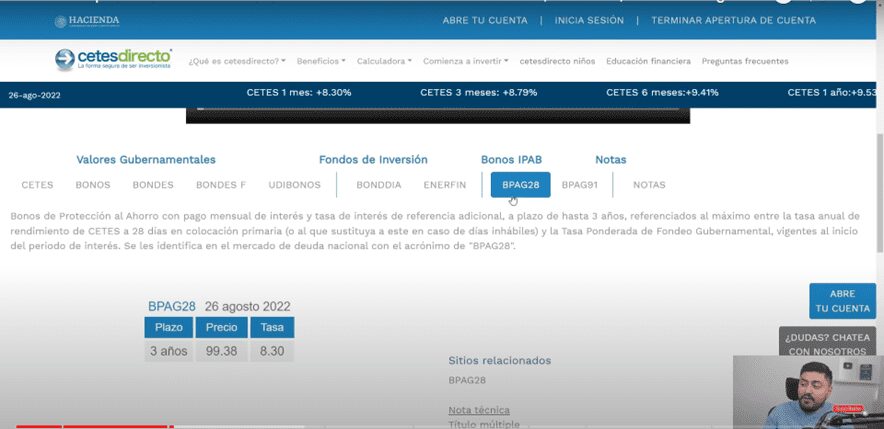884x429 pixels.
Task: Open the BPAG91 tab
Action: pyautogui.click(x=579, y=185)
